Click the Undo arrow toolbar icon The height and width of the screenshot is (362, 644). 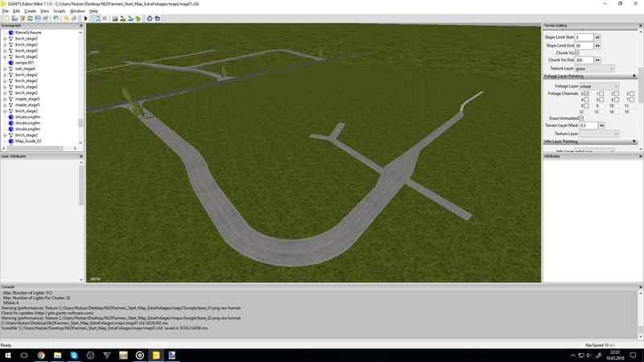(66, 19)
